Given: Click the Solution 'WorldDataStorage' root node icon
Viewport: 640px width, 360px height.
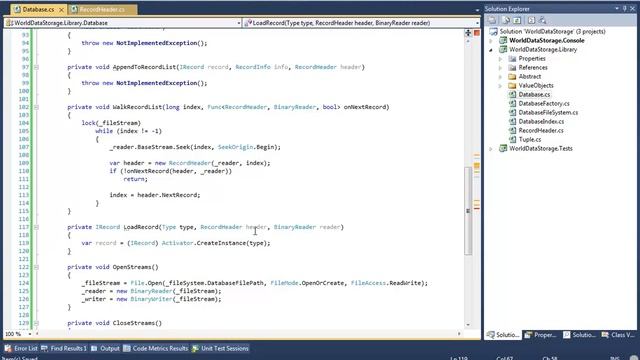Looking at the screenshot, I should tap(493, 31).
